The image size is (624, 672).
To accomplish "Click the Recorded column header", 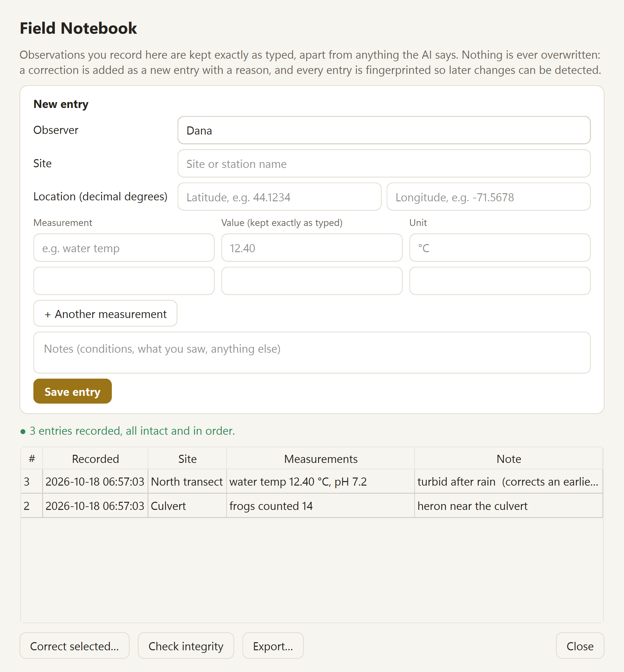I will pos(95,459).
